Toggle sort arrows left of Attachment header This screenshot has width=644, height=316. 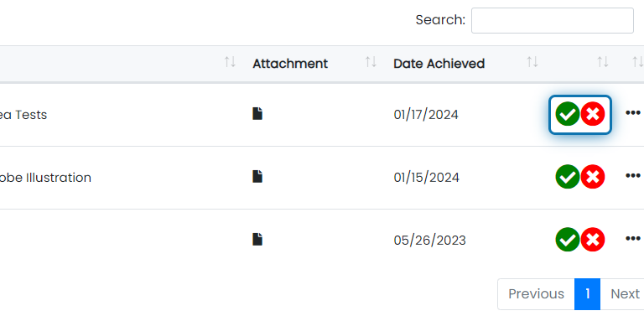230,62
